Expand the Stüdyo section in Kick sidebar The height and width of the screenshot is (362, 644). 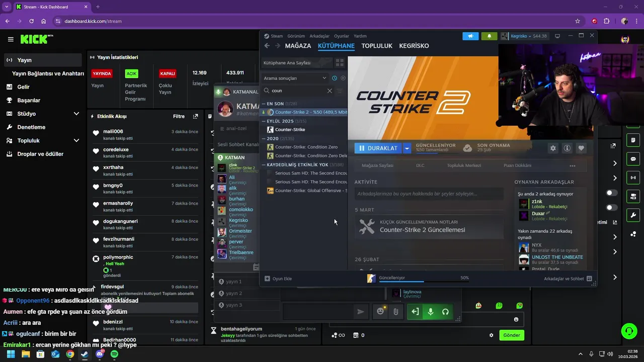(x=76, y=114)
